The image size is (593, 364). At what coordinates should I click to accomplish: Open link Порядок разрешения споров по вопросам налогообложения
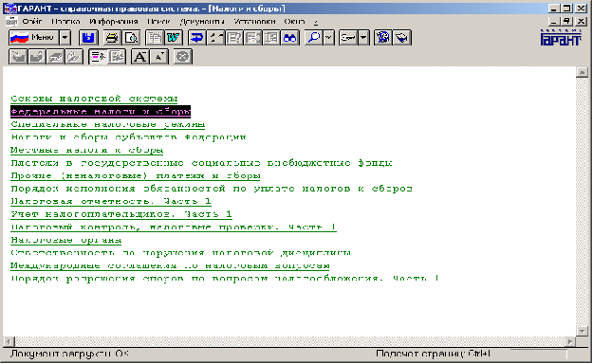coord(225,279)
